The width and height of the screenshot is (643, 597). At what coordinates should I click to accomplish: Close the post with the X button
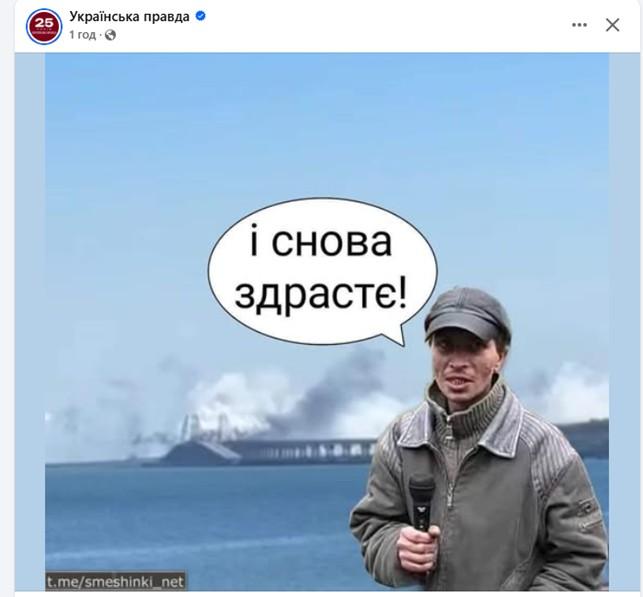(612, 25)
